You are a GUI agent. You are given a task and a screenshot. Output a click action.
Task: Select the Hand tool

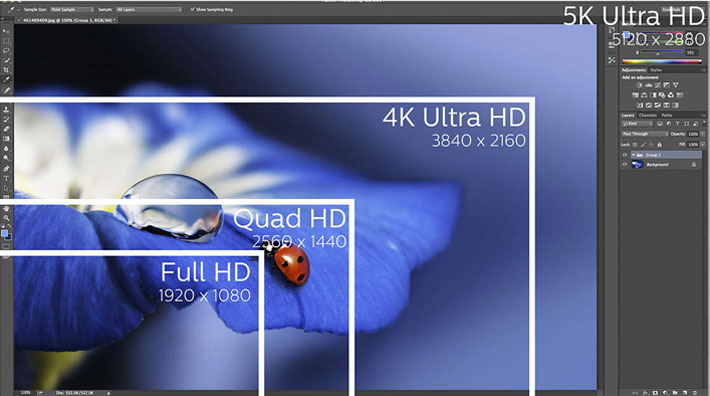6,209
